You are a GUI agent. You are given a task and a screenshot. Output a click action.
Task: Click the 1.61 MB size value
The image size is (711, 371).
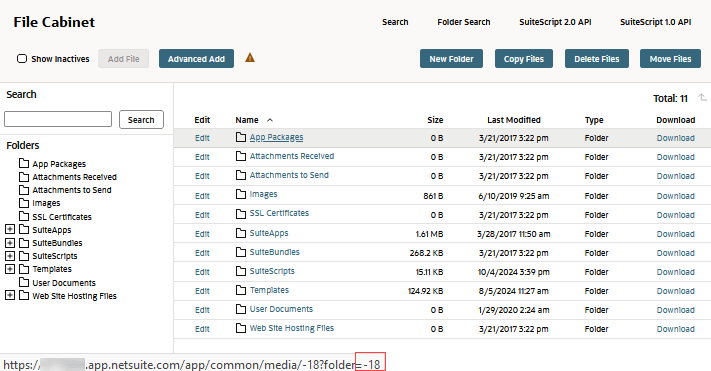click(429, 234)
